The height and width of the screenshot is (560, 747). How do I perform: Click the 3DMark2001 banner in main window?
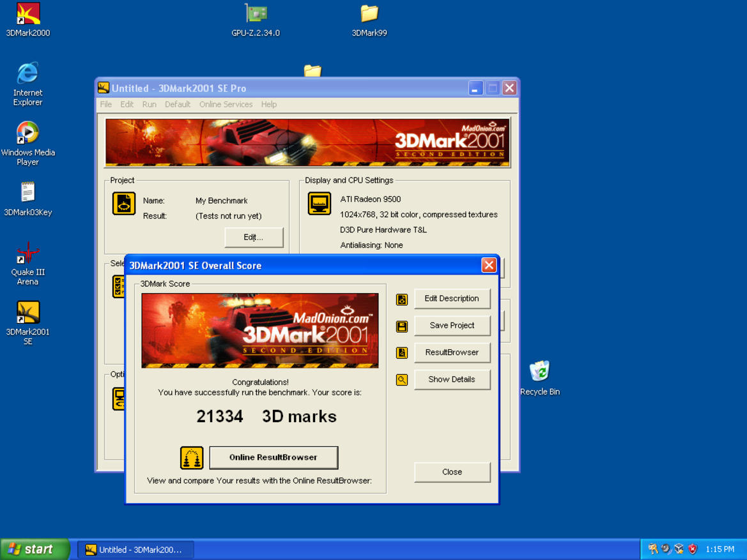(x=308, y=143)
